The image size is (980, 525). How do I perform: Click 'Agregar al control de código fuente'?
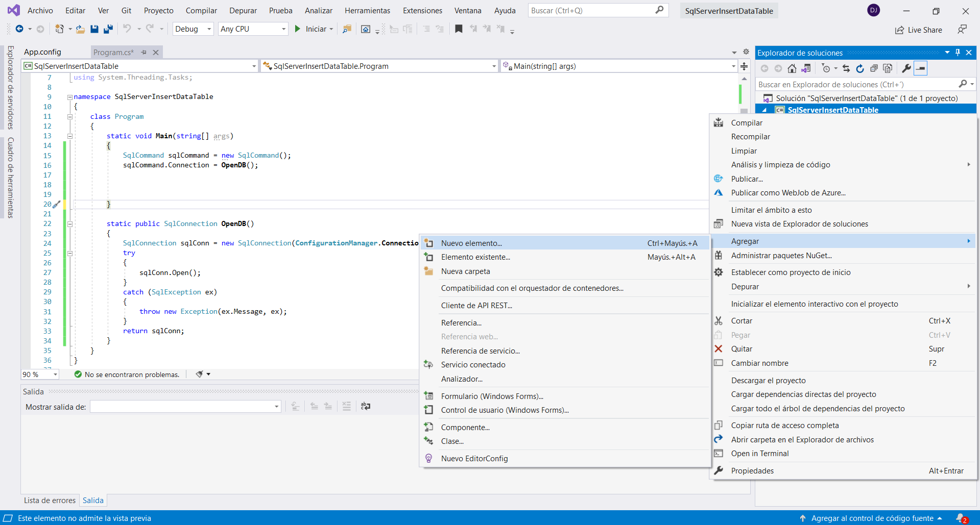tap(872, 518)
